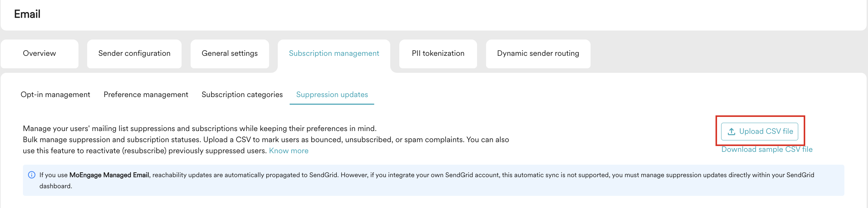The image size is (868, 208).
Task: Click the suppression description paragraph
Action: click(x=266, y=139)
